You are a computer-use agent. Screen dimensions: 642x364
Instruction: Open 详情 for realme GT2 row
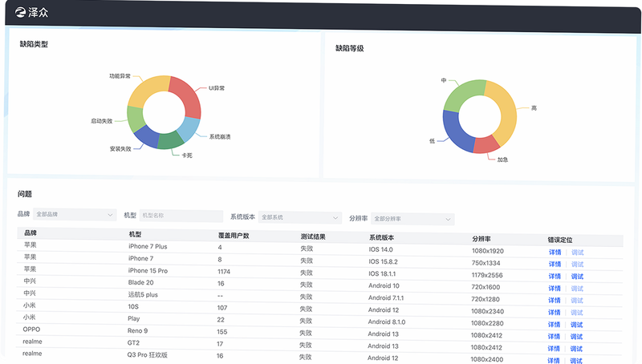pyautogui.click(x=554, y=349)
